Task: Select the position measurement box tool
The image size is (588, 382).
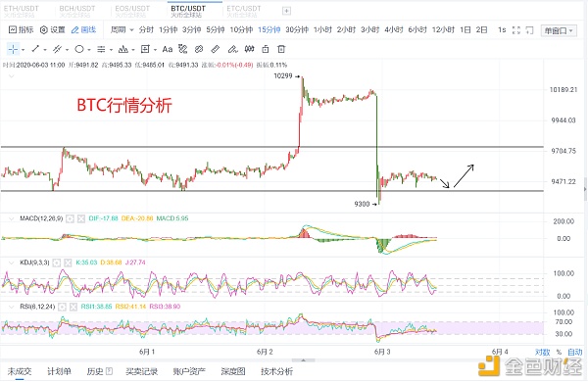Action: (x=145, y=49)
